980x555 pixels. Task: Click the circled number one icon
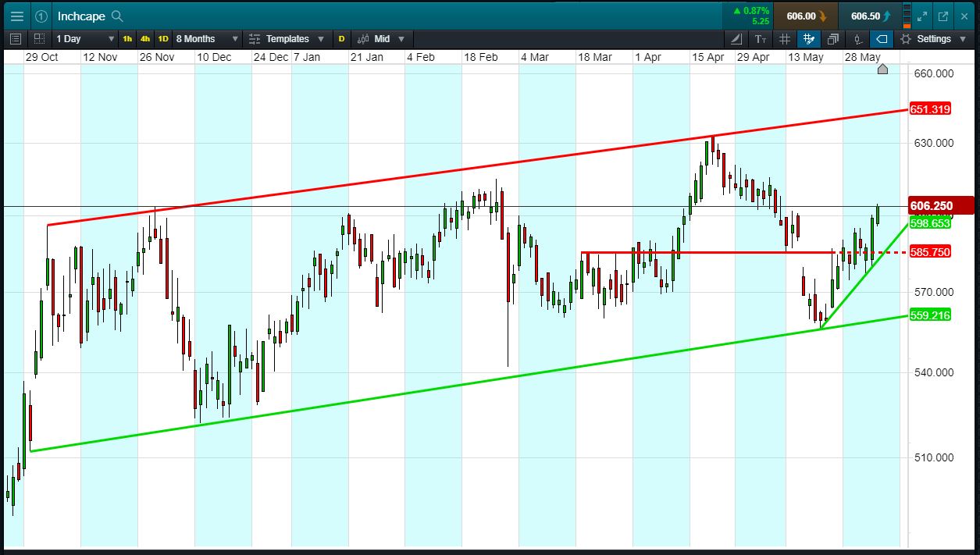tap(41, 16)
